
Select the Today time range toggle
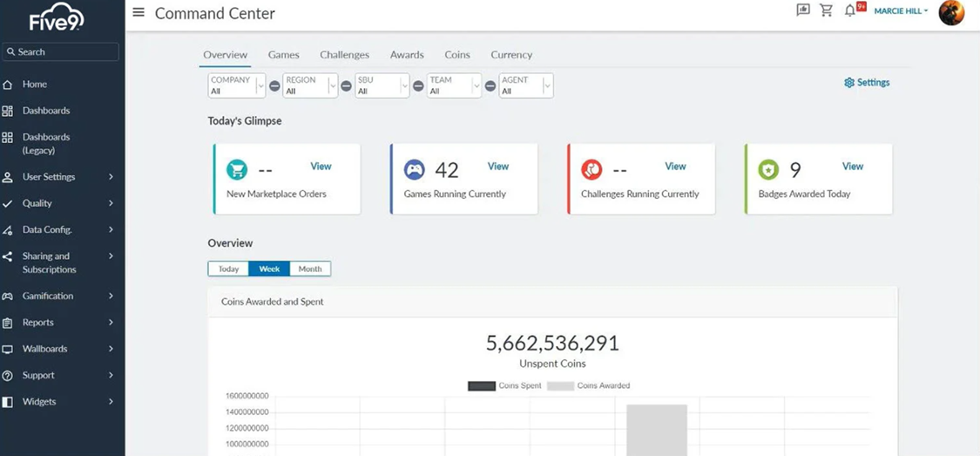coord(228,269)
